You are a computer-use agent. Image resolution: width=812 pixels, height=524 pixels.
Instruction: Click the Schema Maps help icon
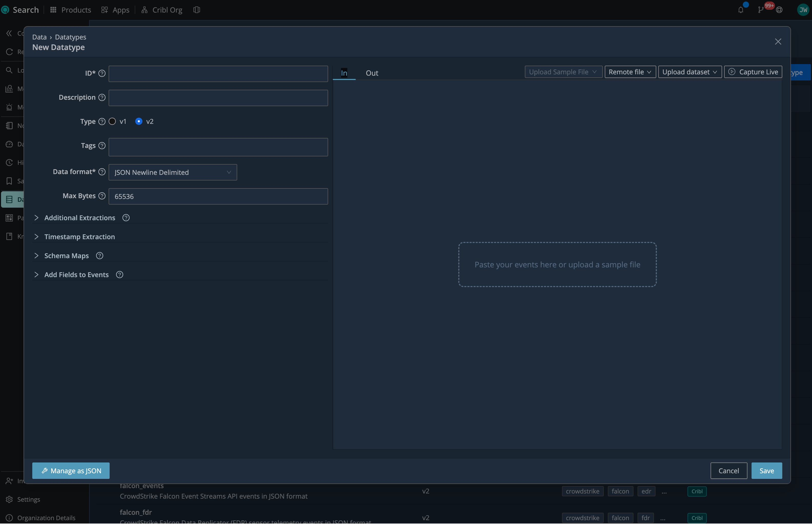tap(99, 256)
